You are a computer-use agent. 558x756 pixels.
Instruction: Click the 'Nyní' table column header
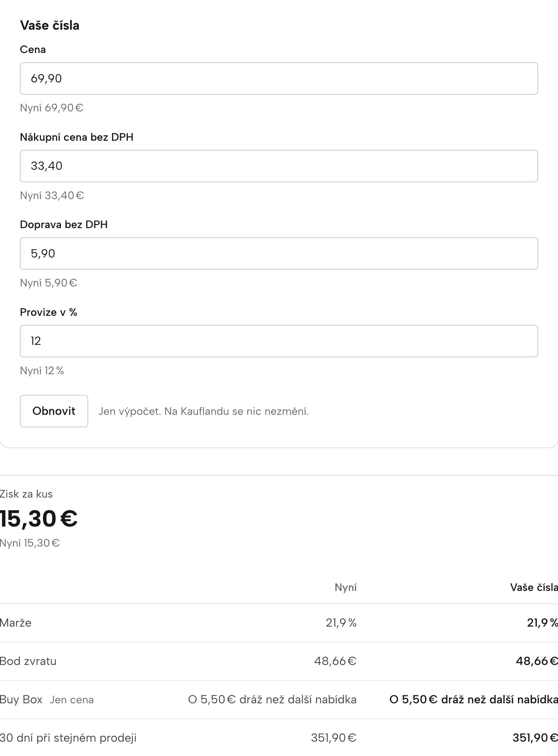pos(346,587)
